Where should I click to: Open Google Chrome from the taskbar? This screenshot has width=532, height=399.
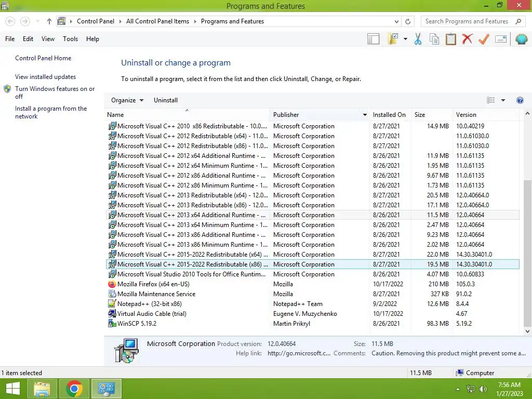(74, 389)
